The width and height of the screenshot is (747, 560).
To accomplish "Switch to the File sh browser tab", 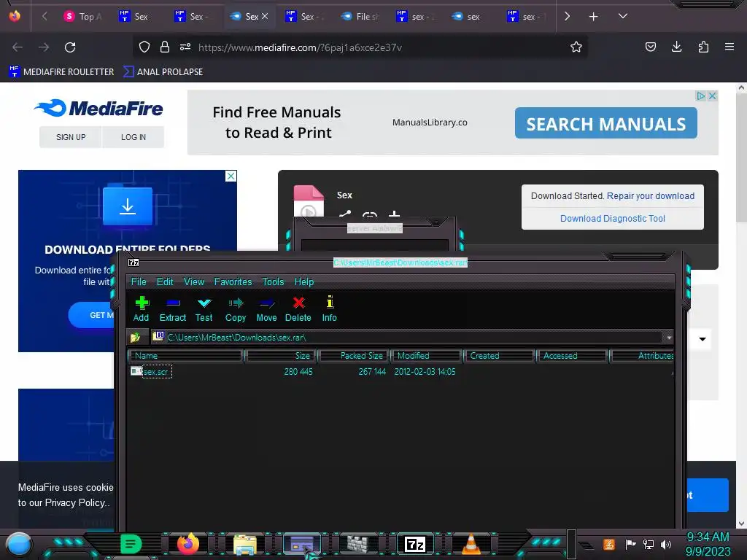I will [360, 17].
